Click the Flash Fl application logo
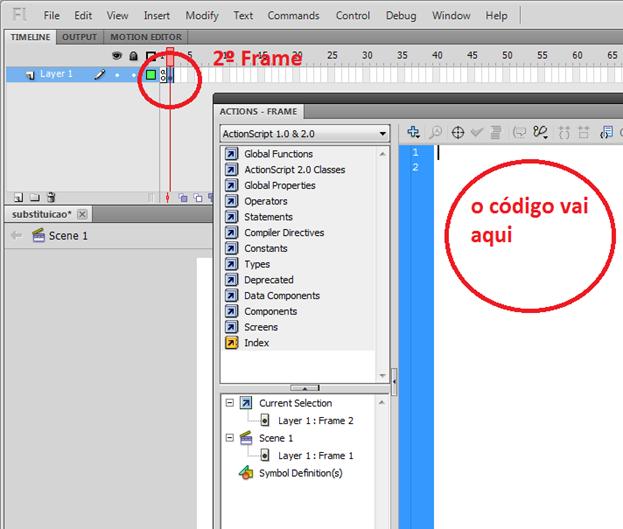Image resolution: width=623 pixels, height=529 pixels. tap(19, 15)
